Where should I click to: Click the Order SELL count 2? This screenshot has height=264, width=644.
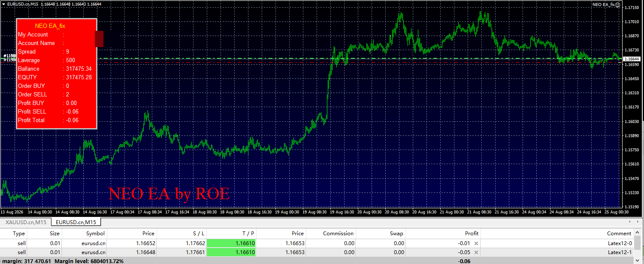pyautogui.click(x=67, y=94)
